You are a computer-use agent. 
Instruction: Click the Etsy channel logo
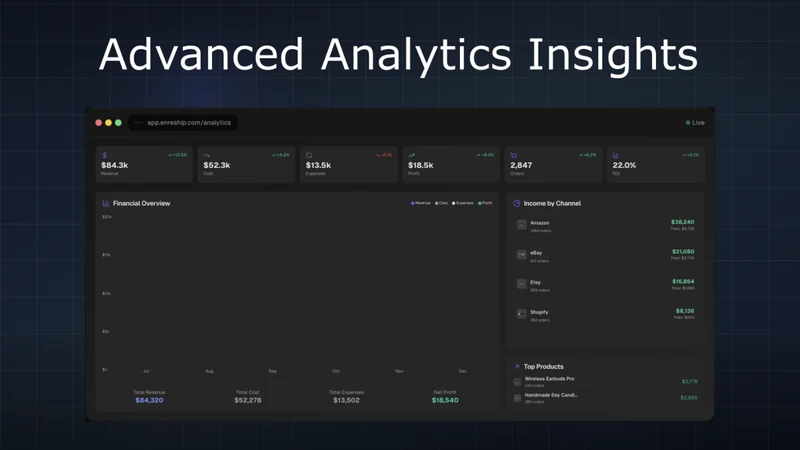point(521,284)
